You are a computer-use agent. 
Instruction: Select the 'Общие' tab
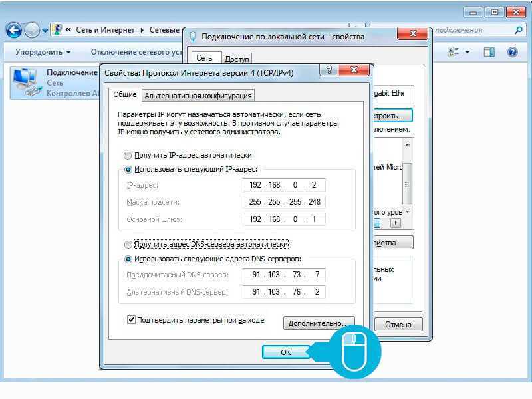point(125,94)
